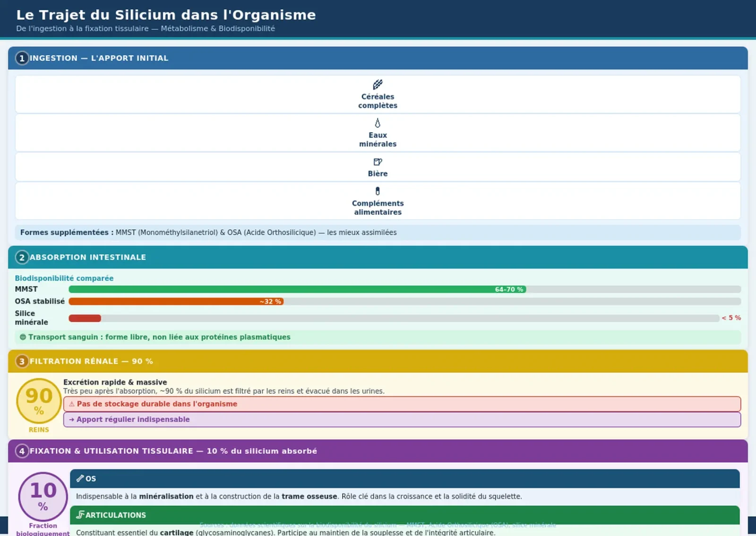Click the Pas de stockage durable alert
The width and height of the screenshot is (756, 536).
pos(402,404)
